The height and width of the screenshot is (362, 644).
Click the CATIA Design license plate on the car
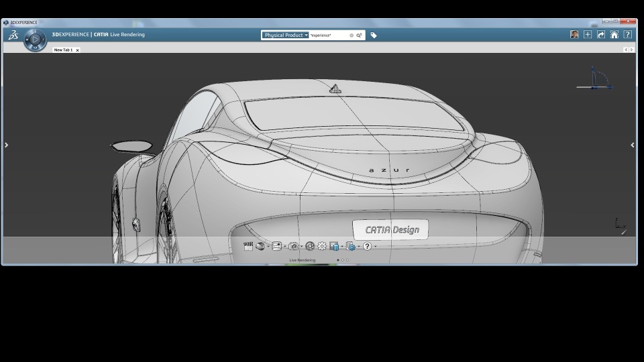[x=390, y=229]
